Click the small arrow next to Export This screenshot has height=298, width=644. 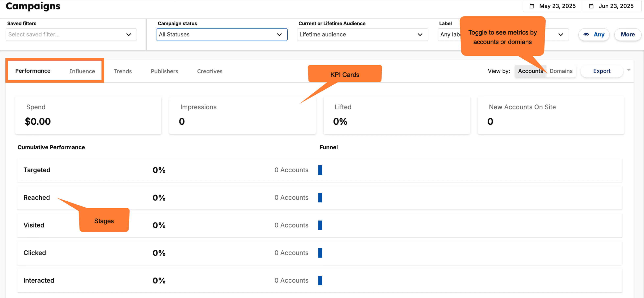pyautogui.click(x=629, y=70)
